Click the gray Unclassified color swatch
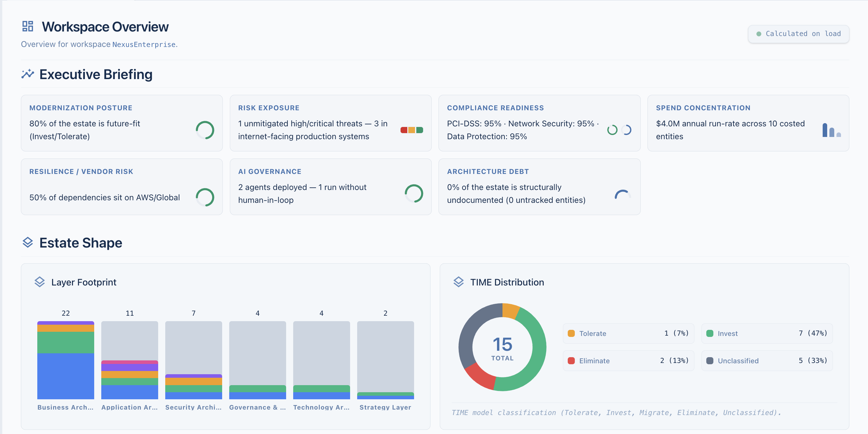 tap(710, 361)
